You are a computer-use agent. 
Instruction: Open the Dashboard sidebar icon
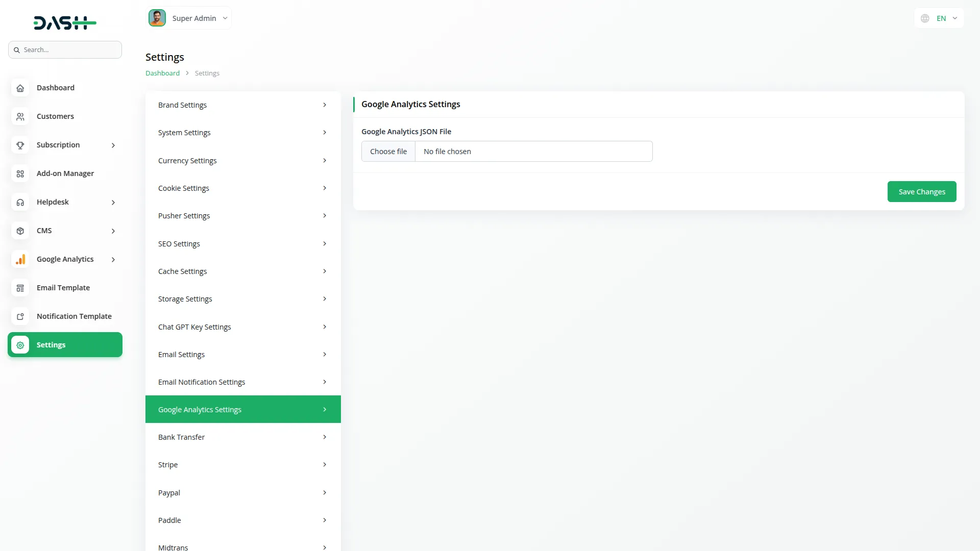20,88
